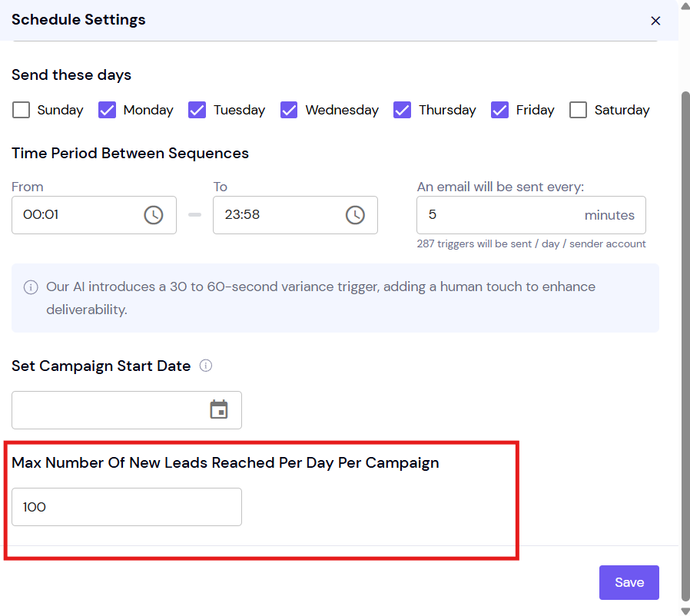Uncheck the Thursday checkbox
The image size is (690, 616).
tap(402, 110)
